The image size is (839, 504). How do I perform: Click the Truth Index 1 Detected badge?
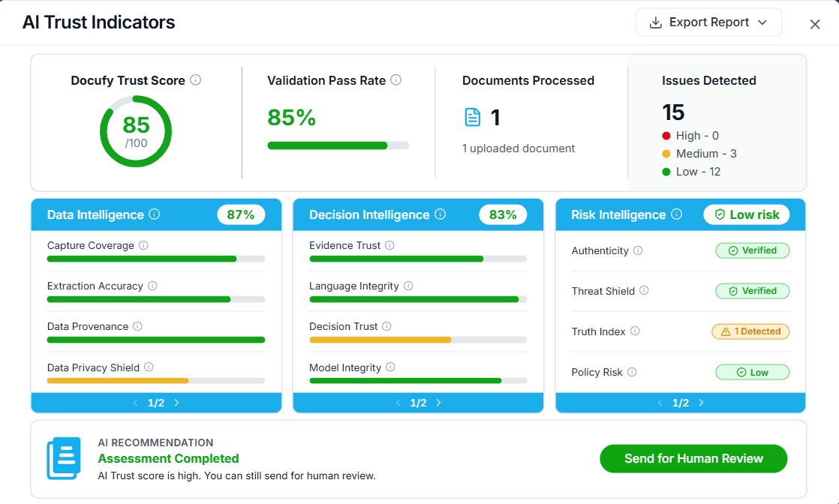[x=750, y=331]
